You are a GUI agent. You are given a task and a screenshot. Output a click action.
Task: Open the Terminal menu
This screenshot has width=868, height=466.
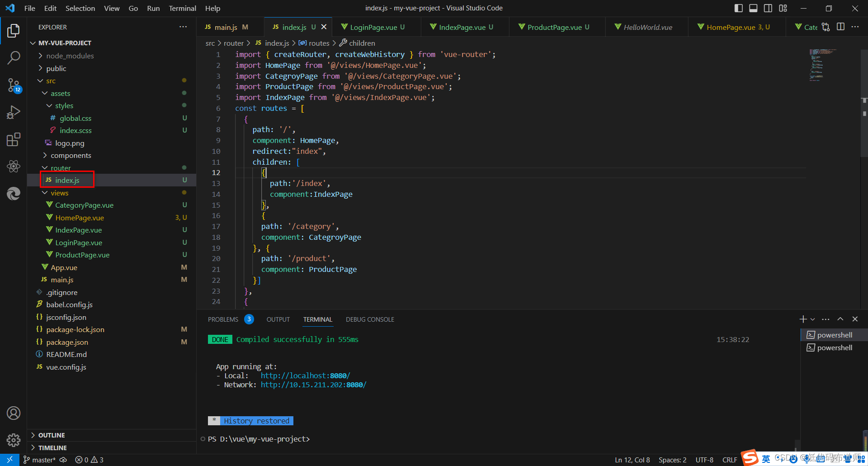[182, 8]
